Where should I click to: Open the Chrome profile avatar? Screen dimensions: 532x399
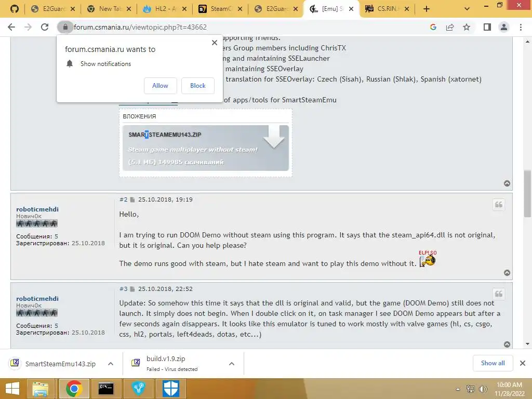(x=504, y=27)
